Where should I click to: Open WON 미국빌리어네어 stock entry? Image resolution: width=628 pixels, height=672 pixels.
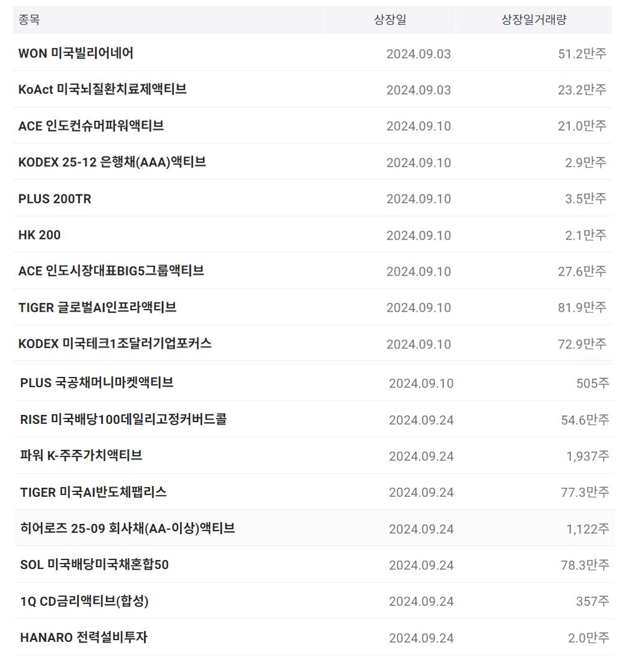tap(76, 53)
